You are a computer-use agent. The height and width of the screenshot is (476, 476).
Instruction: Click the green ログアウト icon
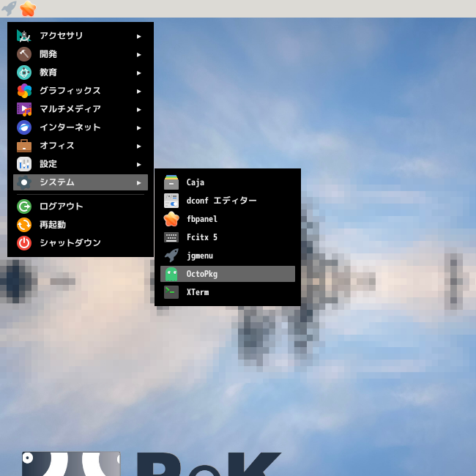point(24,207)
